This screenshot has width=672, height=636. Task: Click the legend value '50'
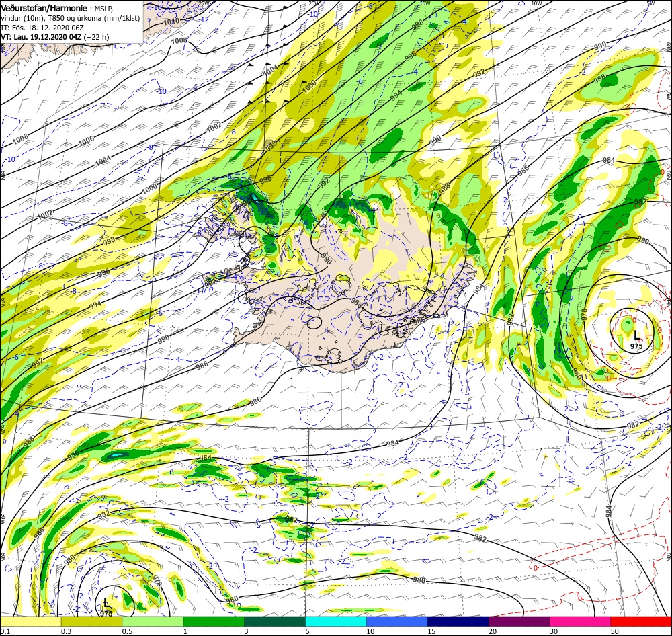tap(615, 631)
